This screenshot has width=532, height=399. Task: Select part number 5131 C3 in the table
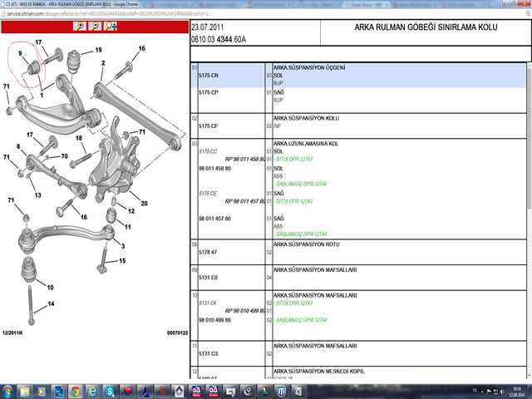[208, 353]
